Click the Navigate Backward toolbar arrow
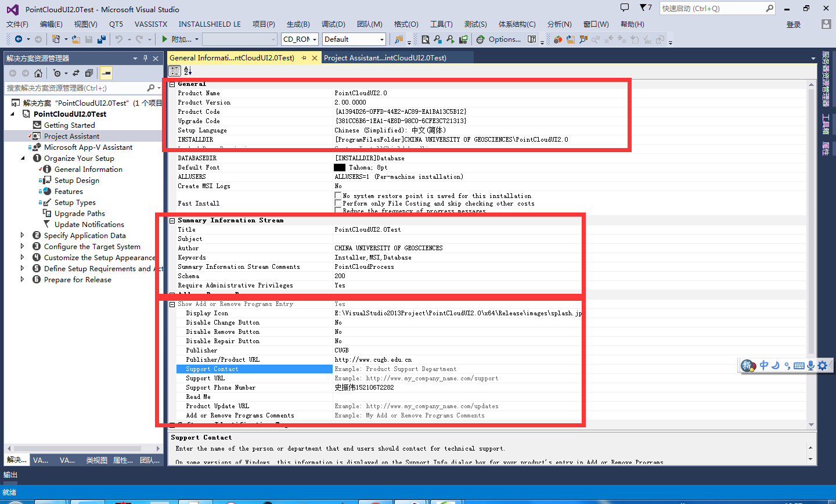The image size is (836, 504). click(x=19, y=39)
